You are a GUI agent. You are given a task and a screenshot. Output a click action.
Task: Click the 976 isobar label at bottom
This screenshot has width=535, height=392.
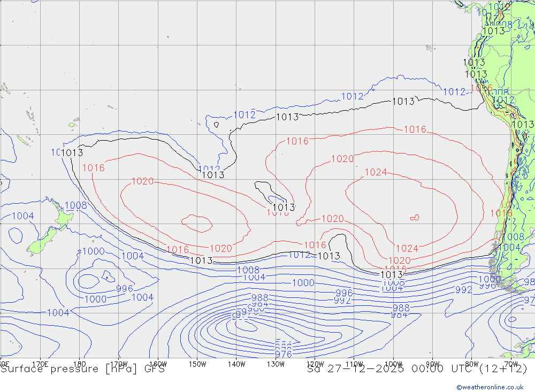(283, 354)
